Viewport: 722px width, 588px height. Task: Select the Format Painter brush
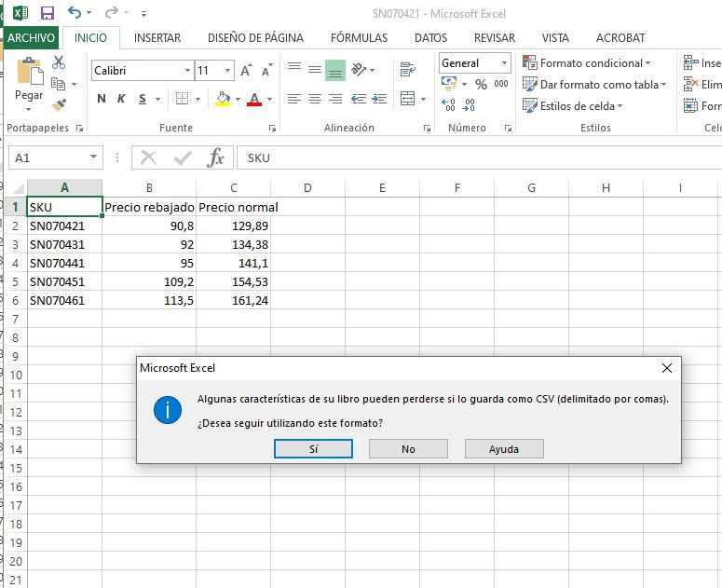click(59, 105)
